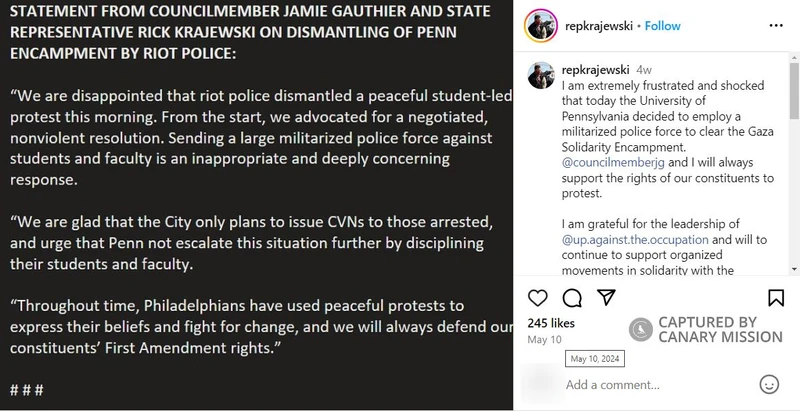This screenshot has height=411, width=800.
Task: Click the Add a comment field
Action: click(650, 385)
